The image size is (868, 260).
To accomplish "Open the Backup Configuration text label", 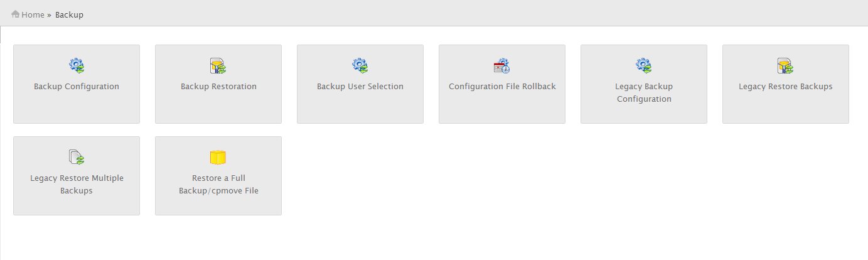I will click(x=77, y=87).
